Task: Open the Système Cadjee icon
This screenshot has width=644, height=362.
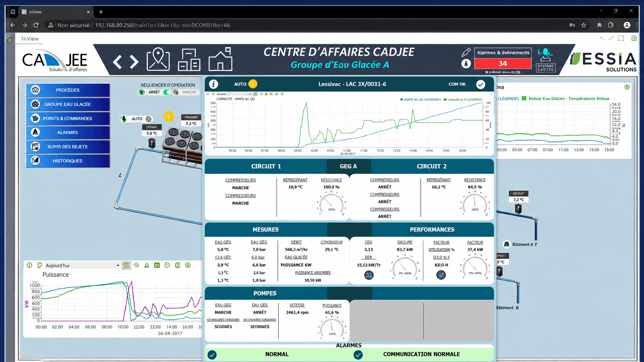Action: (x=545, y=60)
